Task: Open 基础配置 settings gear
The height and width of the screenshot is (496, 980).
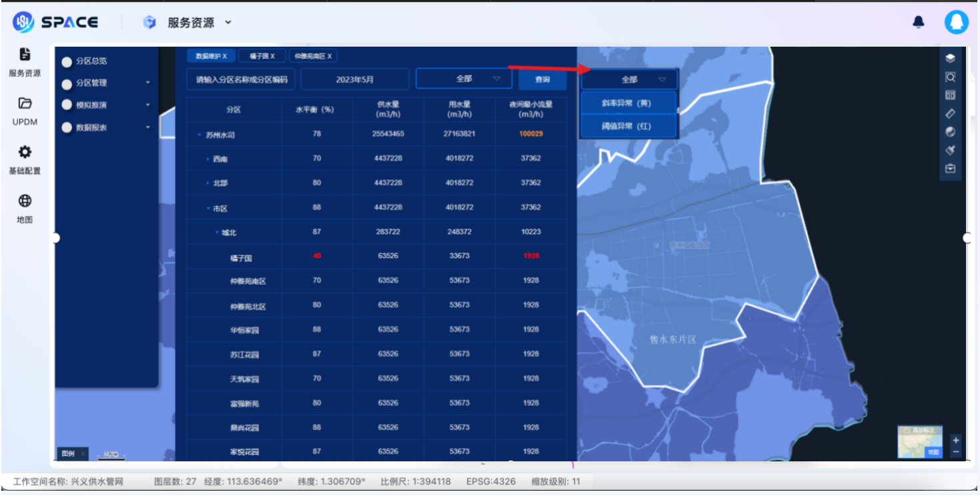Action: [x=25, y=159]
